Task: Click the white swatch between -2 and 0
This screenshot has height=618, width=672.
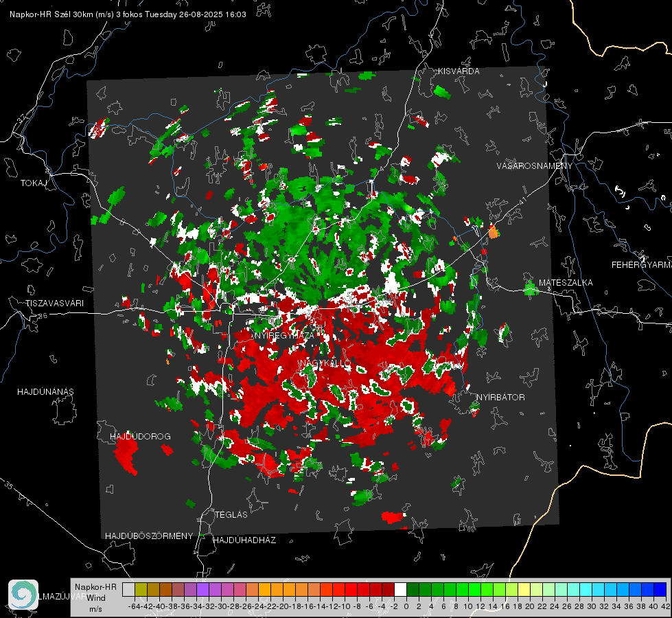Action: click(x=400, y=590)
